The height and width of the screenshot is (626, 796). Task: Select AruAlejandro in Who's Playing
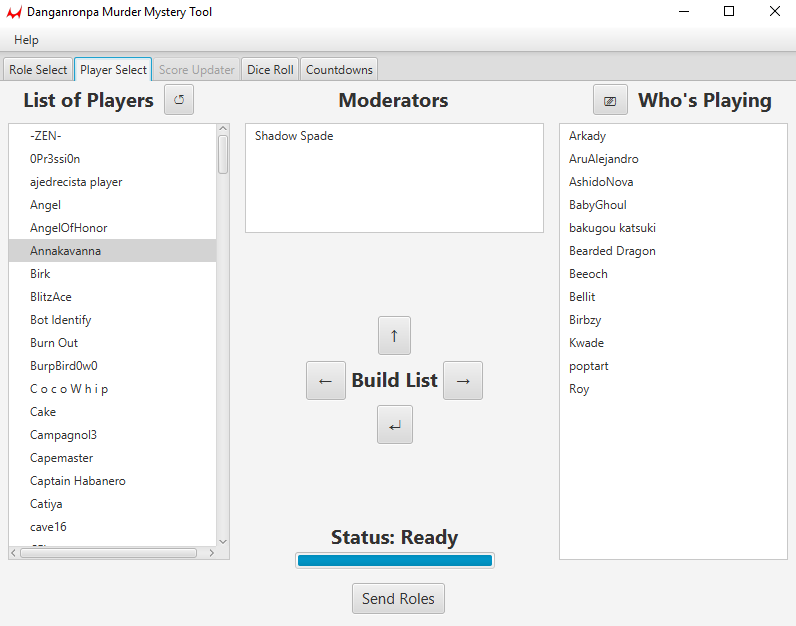click(673, 159)
